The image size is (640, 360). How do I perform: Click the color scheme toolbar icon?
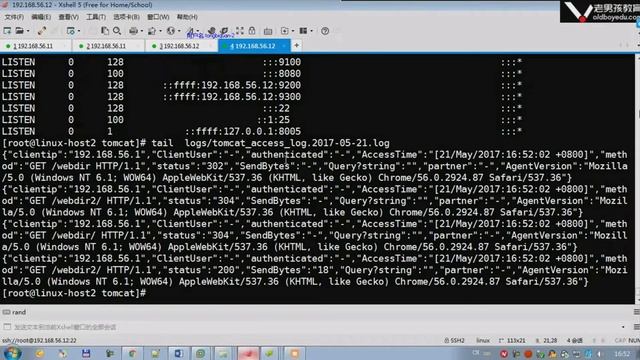152,31
